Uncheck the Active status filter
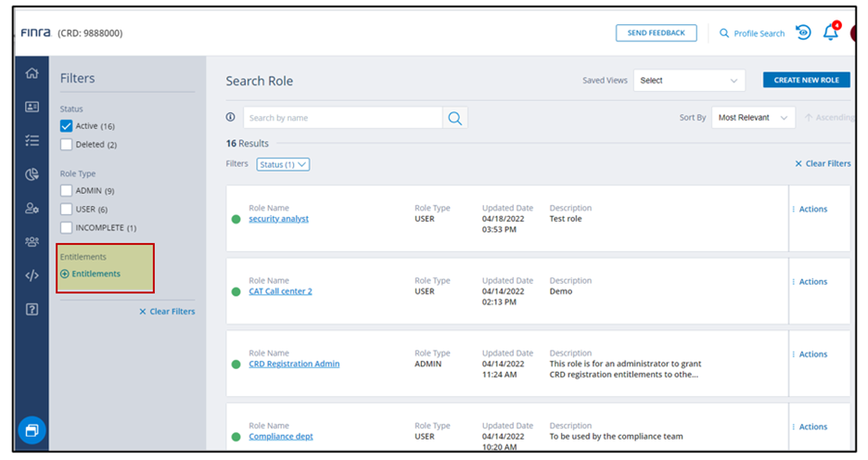The width and height of the screenshot is (868, 460). pyautogui.click(x=67, y=126)
